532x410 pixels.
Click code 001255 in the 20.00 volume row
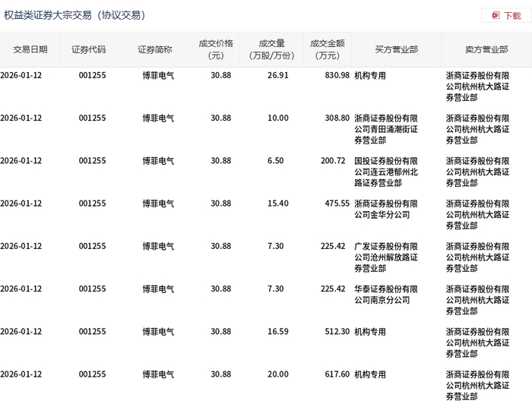click(92, 374)
